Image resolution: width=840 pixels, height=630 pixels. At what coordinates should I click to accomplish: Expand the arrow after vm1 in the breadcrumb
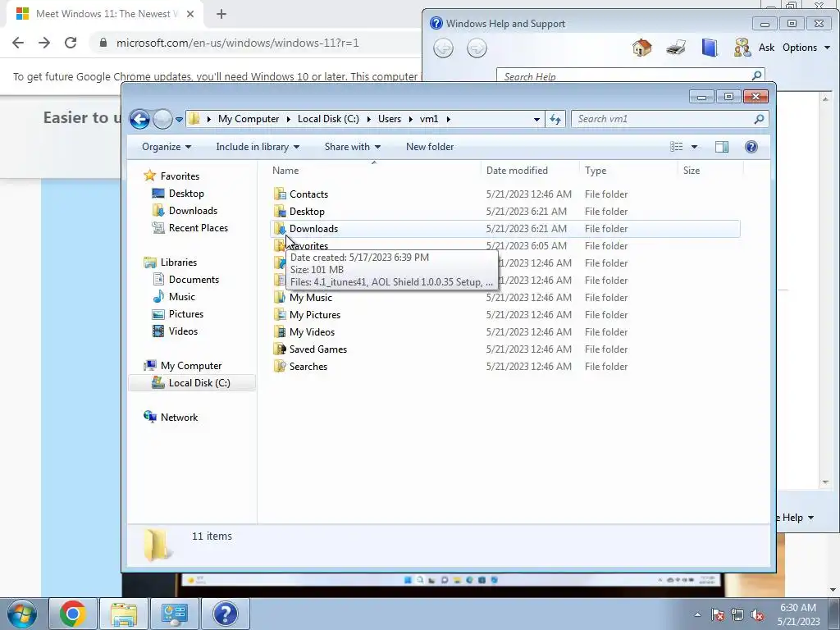449,119
